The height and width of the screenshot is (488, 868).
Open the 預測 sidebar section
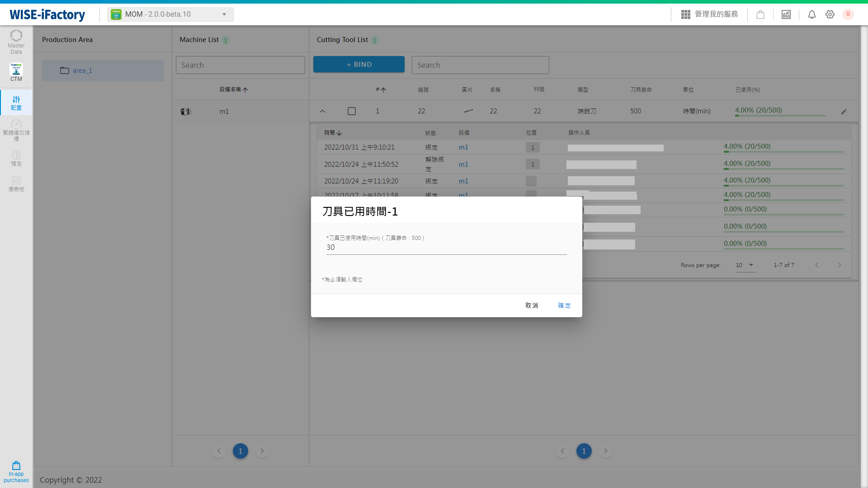pos(16,159)
